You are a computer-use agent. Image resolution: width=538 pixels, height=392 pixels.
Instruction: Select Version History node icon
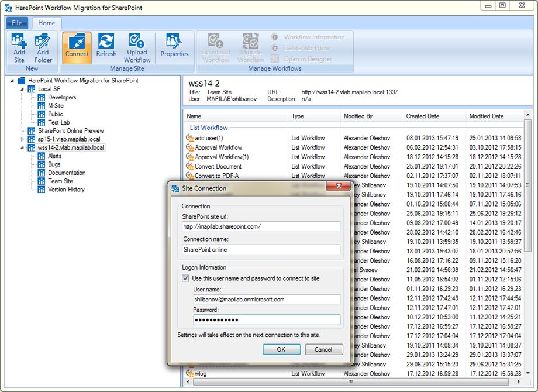point(42,190)
